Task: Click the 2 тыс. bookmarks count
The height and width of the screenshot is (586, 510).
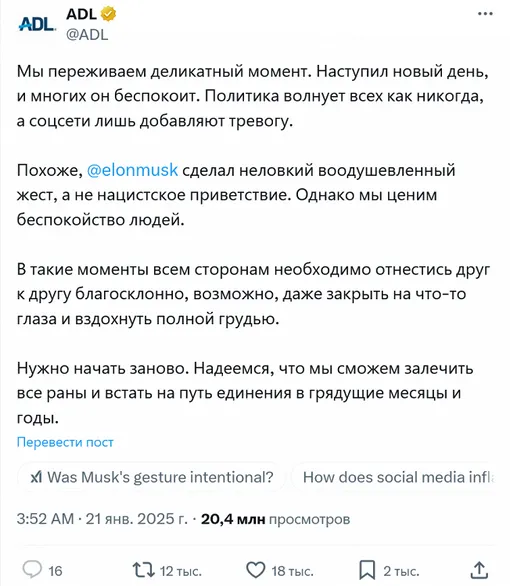Action: click(401, 571)
